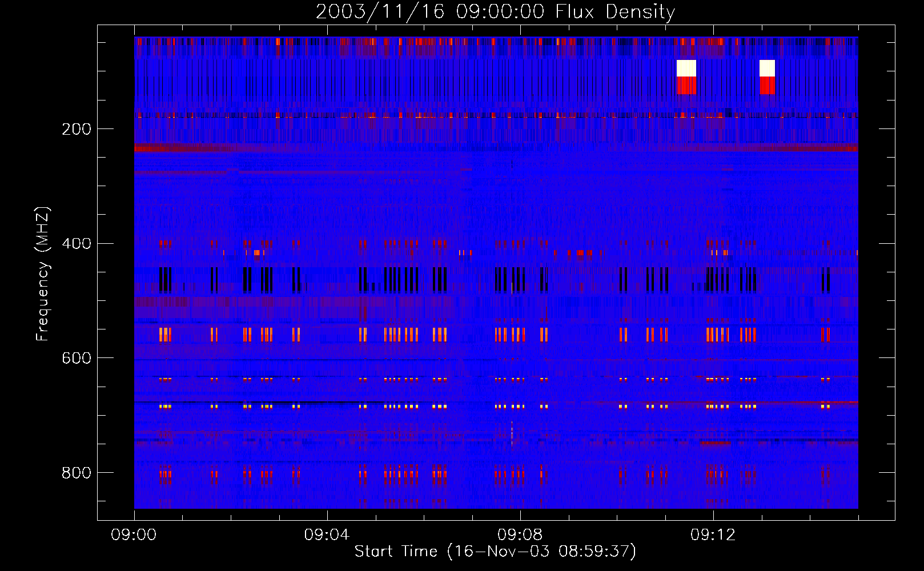The height and width of the screenshot is (571, 924).
Task: Click the plot title '2003/11/16 09:00:00 Flux Density'
Action: 496,11
